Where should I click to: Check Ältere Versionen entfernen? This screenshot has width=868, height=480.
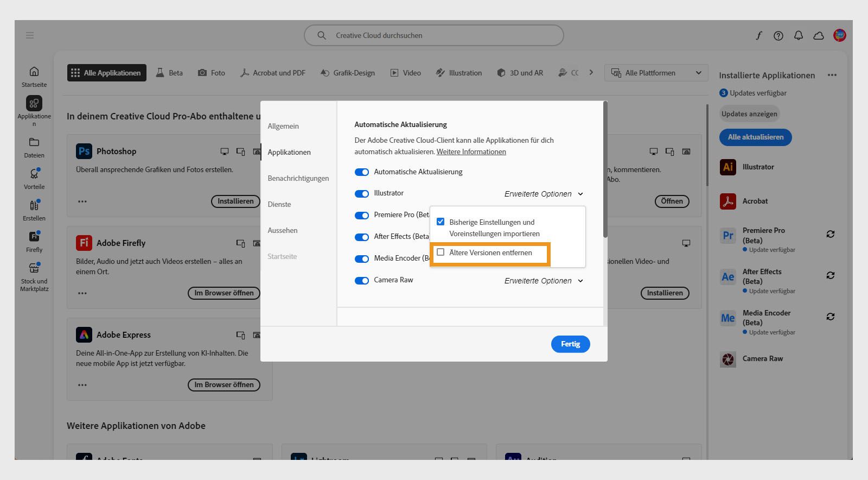coord(441,252)
